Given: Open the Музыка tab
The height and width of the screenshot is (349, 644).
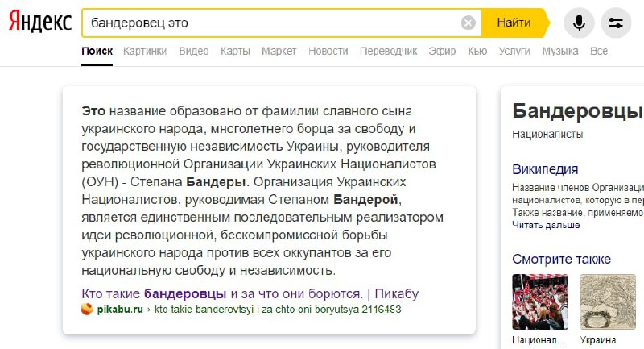Looking at the screenshot, I should coord(560,51).
